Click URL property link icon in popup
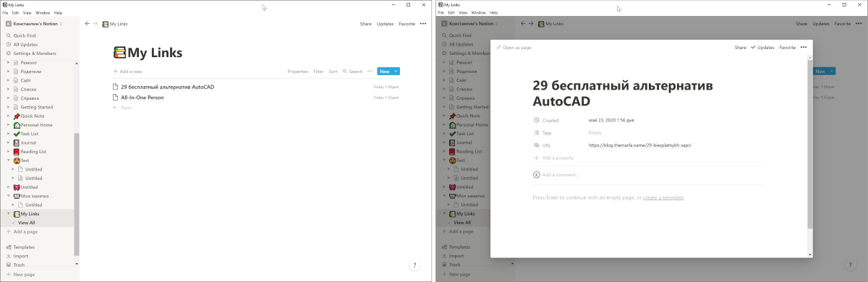The width and height of the screenshot is (868, 282). pos(536,145)
